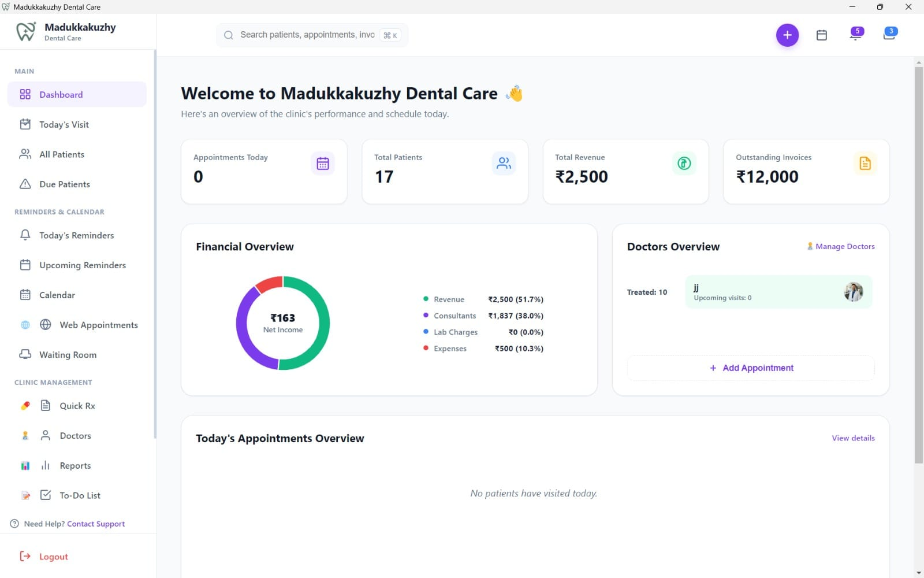Screen dimensions: 924x578
Task: Open the Doctors management page
Action: pyautogui.click(x=77, y=436)
